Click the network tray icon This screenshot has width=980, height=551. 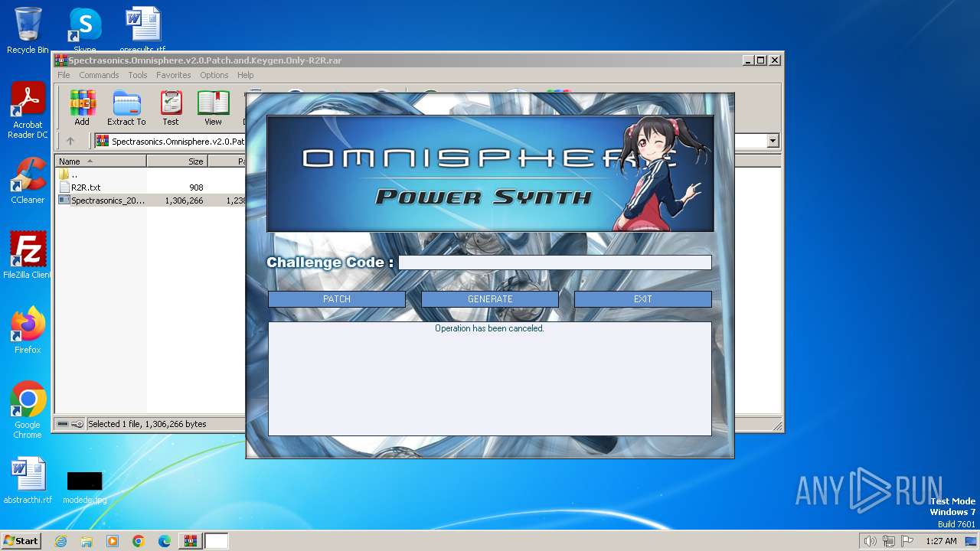(889, 541)
